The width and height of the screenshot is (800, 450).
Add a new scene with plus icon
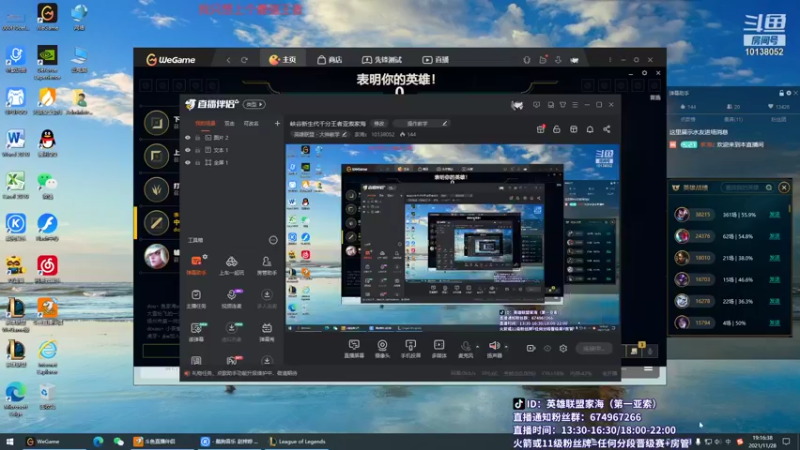[x=277, y=123]
